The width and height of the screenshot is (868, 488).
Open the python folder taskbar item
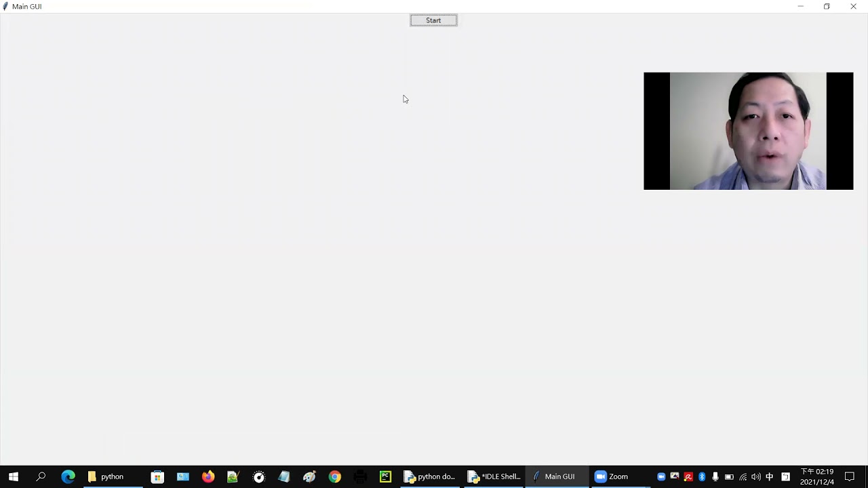tap(113, 476)
